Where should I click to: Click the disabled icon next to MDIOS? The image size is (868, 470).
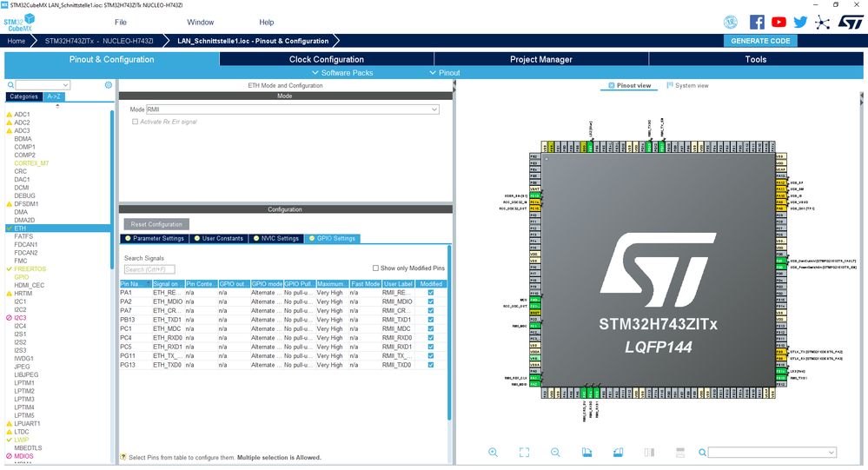click(x=9, y=456)
